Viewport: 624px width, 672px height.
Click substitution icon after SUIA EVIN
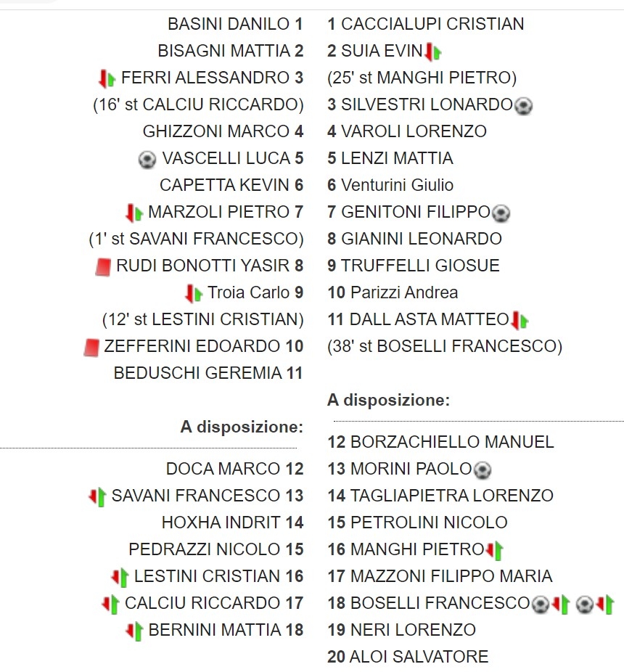coord(433,52)
